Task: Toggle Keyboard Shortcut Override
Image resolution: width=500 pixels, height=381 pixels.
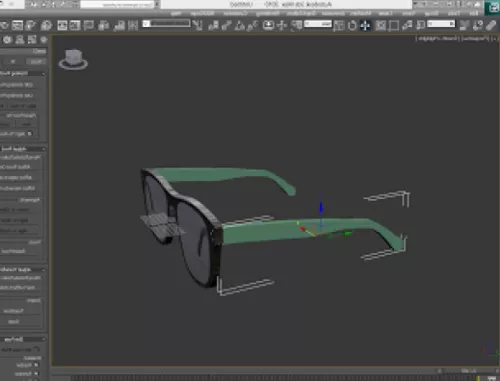Action: point(268,25)
